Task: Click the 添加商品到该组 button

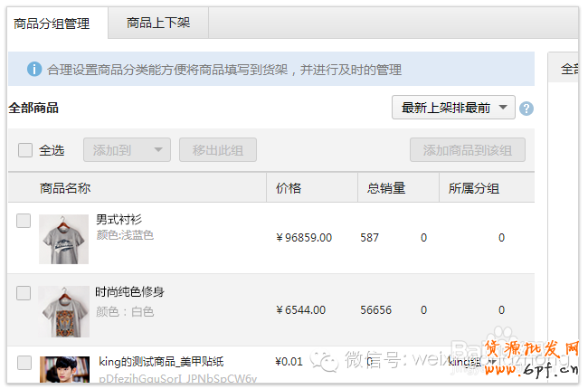Action: (x=467, y=150)
